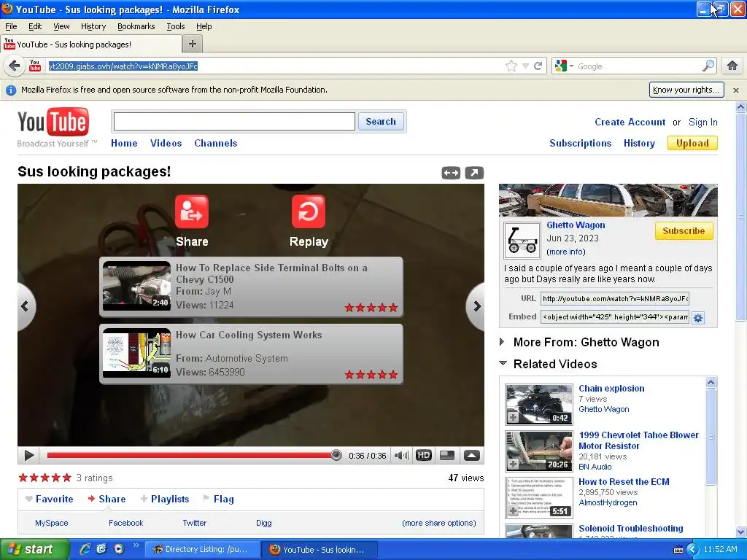Open the View menu
747x560 pixels.
(x=61, y=26)
